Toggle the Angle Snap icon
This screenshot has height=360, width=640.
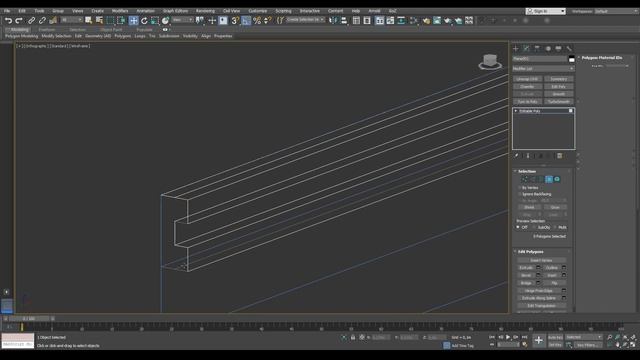click(246, 20)
